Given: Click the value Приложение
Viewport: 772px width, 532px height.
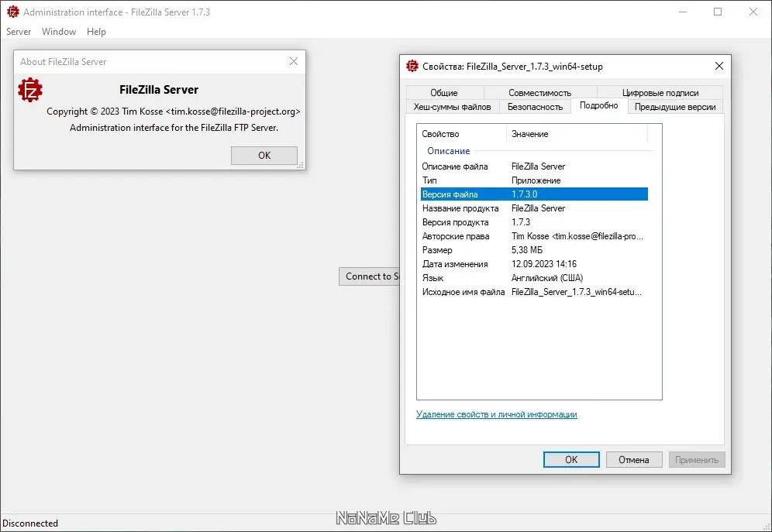Looking at the screenshot, I should click(x=536, y=180).
